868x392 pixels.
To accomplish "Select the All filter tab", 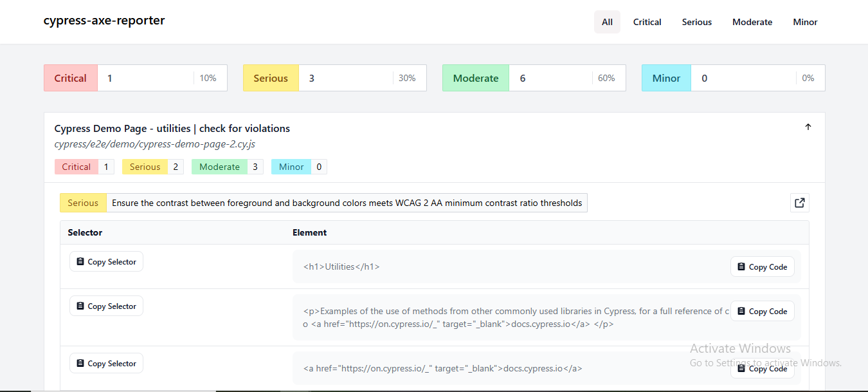I will 607,22.
